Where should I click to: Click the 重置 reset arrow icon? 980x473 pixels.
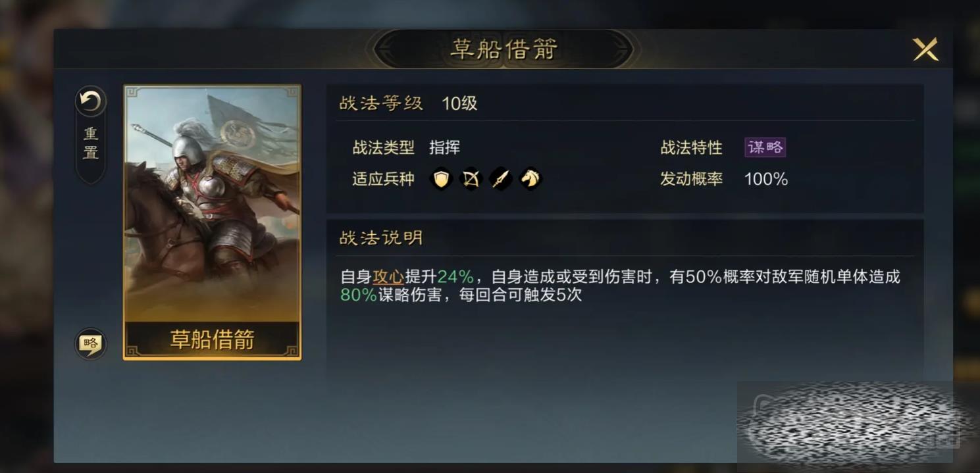(x=90, y=101)
